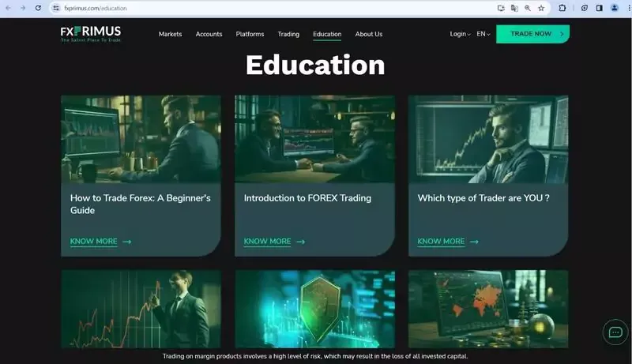
Task: Go forward with the browser forward arrow
Action: click(x=23, y=8)
